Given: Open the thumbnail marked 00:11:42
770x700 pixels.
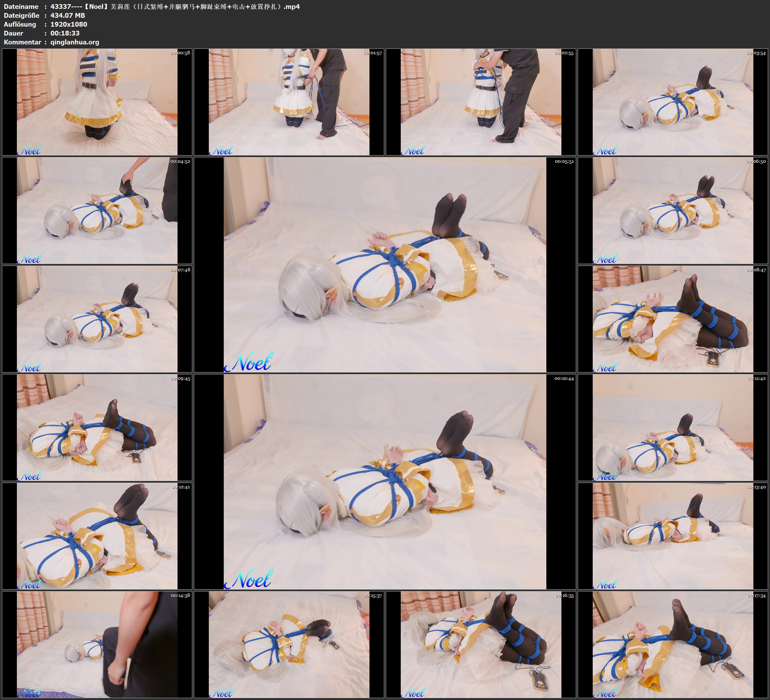Looking at the screenshot, I should (x=673, y=427).
